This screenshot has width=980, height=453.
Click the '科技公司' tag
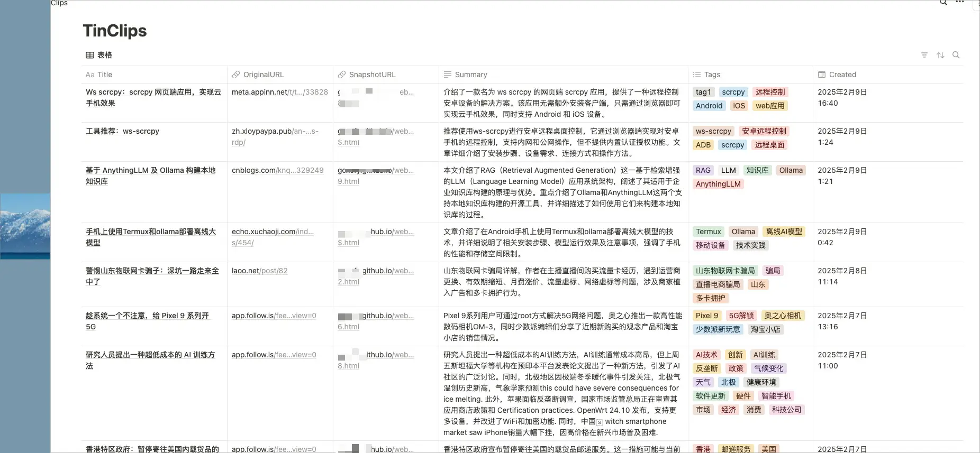pyautogui.click(x=786, y=410)
